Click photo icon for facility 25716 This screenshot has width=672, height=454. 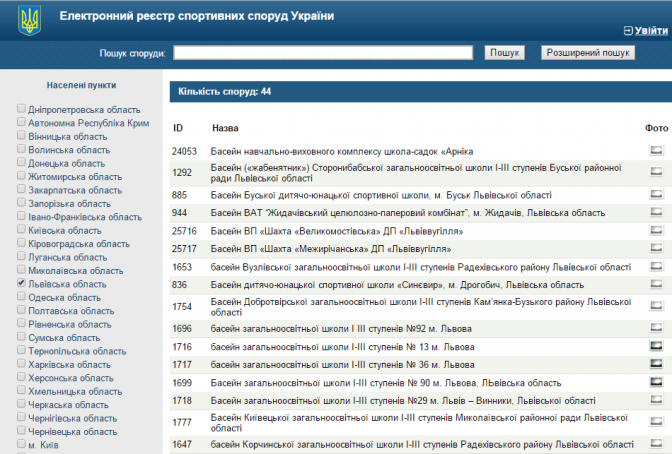pos(656,231)
